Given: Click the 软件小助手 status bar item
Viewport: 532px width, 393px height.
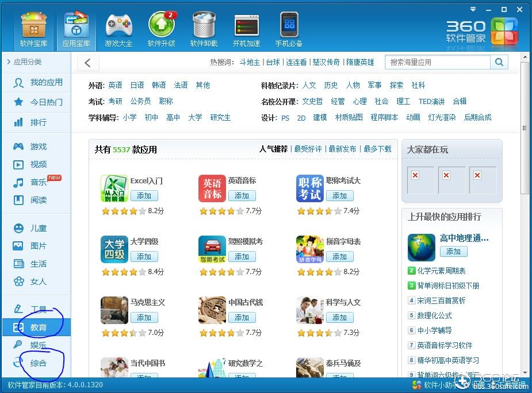Looking at the screenshot, I should click(435, 385).
